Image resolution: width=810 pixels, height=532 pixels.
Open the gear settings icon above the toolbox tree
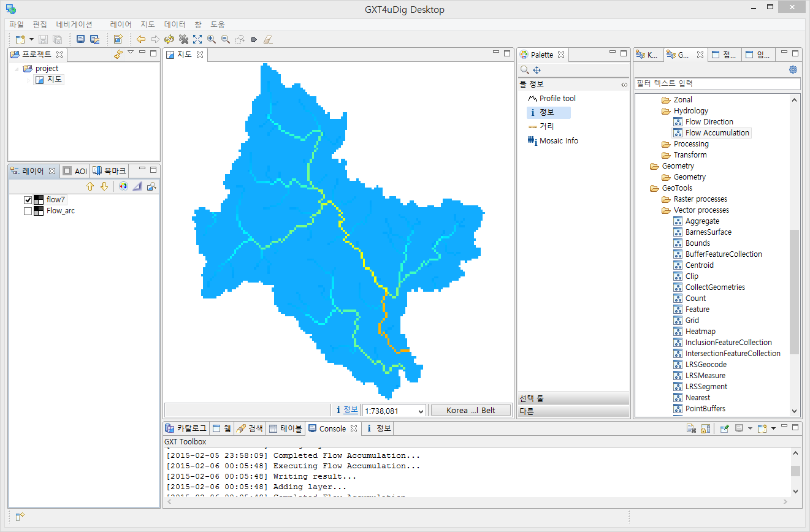(793, 69)
